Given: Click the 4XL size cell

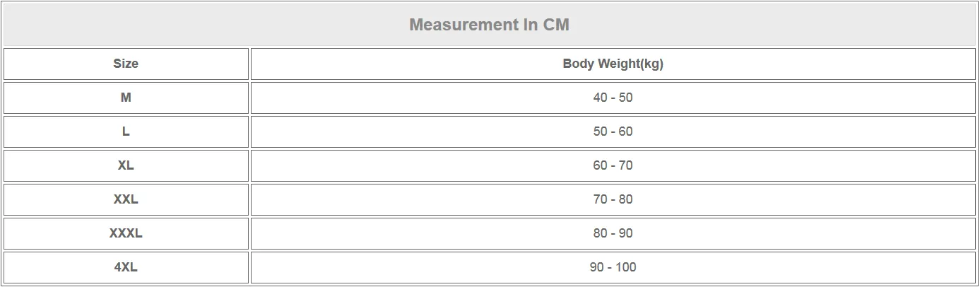Looking at the screenshot, I should point(126,267).
